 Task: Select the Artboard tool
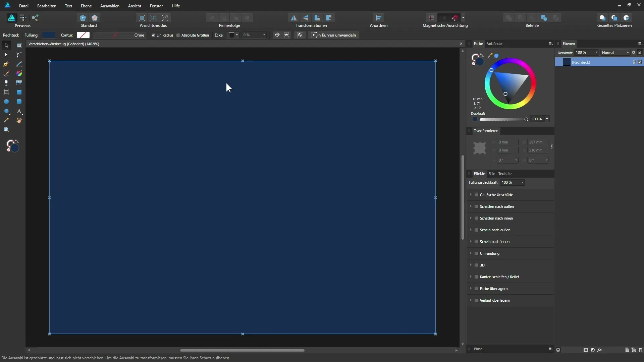pyautogui.click(x=19, y=45)
